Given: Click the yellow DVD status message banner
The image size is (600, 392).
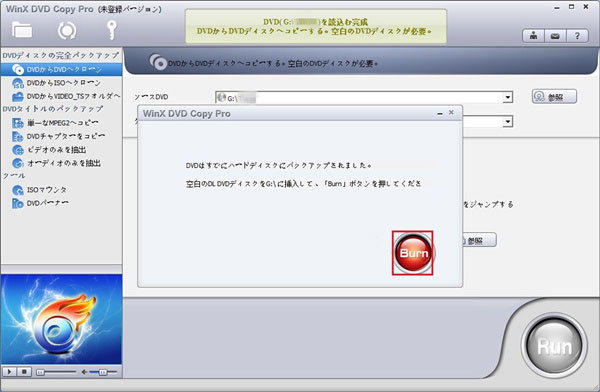Looking at the screenshot, I should [x=316, y=26].
